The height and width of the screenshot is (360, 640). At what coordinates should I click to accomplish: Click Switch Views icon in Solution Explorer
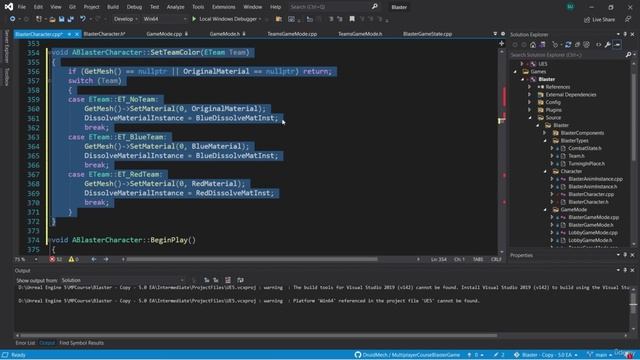(x=542, y=44)
